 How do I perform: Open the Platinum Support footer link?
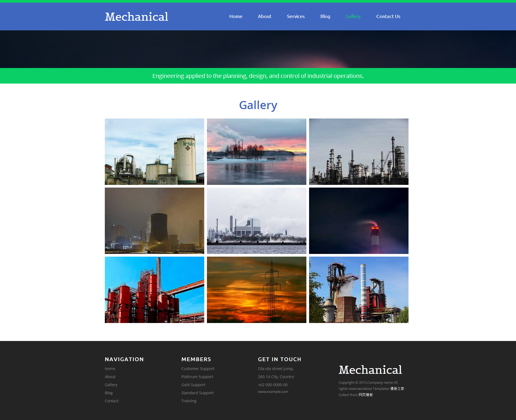(197, 377)
